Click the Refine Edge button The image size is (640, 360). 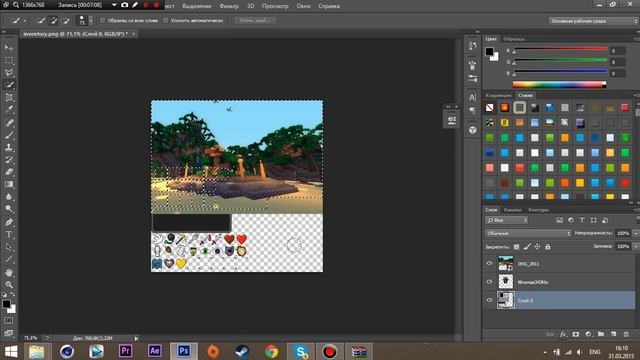(x=255, y=20)
